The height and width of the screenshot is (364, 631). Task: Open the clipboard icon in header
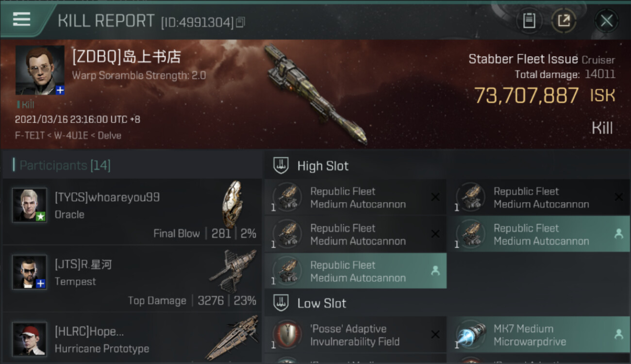click(x=529, y=20)
